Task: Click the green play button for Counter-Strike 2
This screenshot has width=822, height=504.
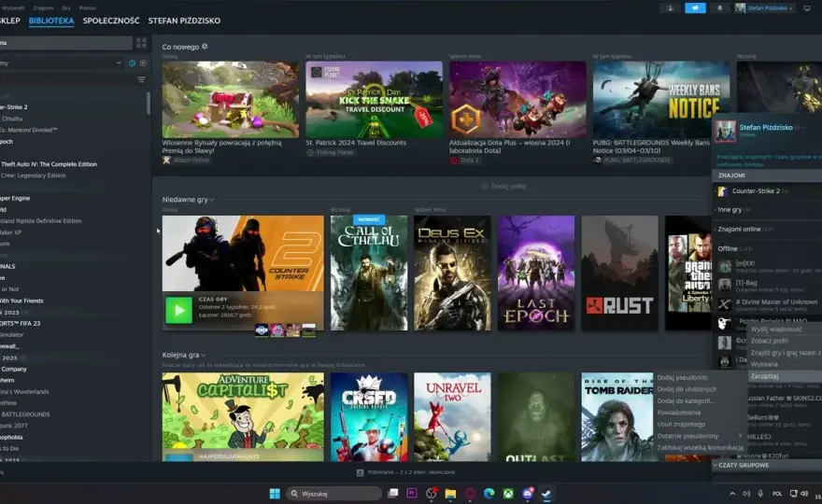Action: [x=178, y=311]
